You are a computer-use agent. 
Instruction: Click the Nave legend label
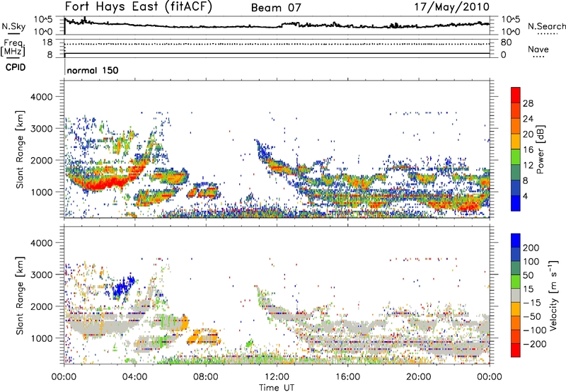(x=538, y=49)
